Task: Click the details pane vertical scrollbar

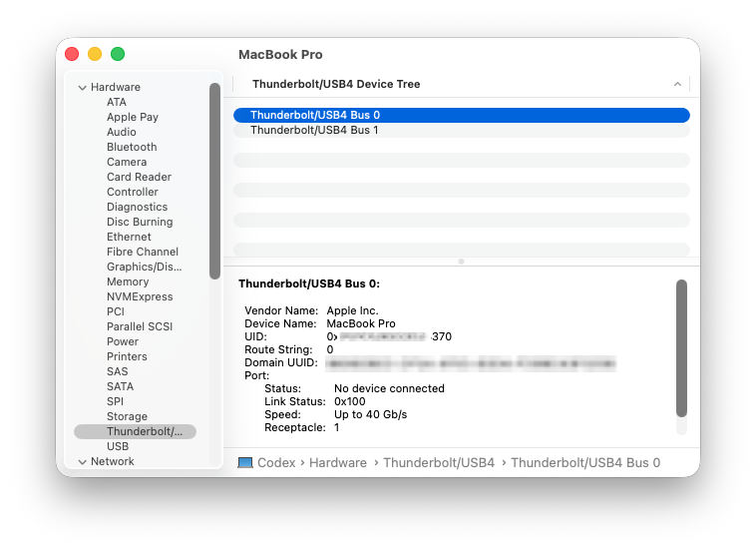Action: (x=681, y=347)
